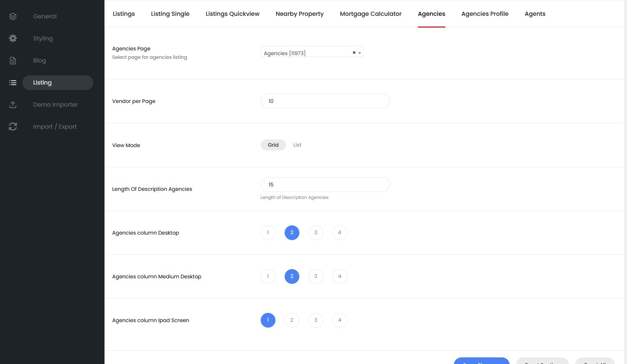This screenshot has width=627, height=364.
Task: Click the Length Of Description Agencies input
Action: (x=325, y=185)
